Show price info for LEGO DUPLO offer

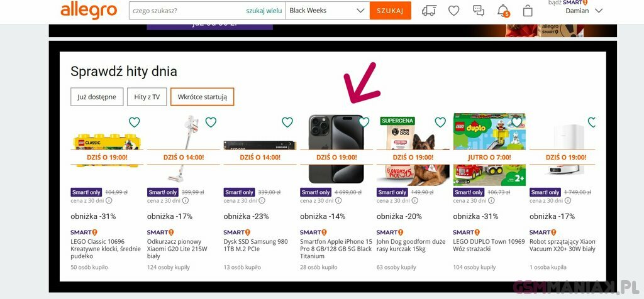491,200
